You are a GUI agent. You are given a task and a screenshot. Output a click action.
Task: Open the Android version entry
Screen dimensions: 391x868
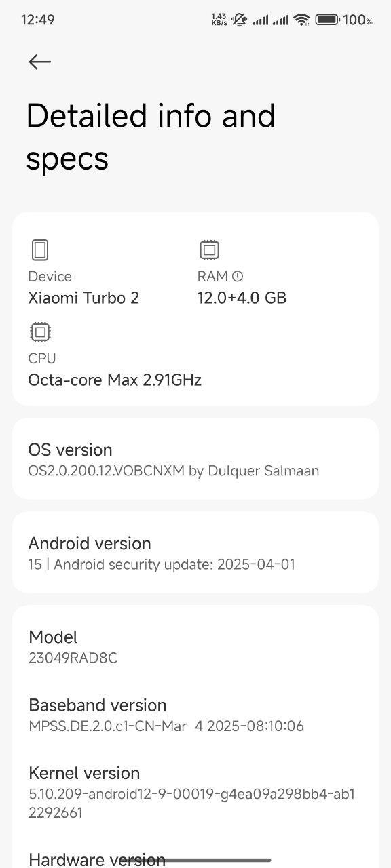195,553
